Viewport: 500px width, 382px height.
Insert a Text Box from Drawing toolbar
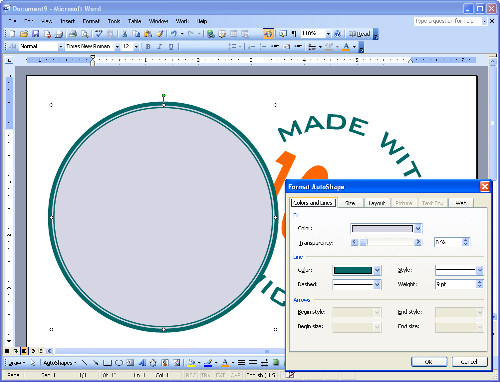tap(130, 363)
